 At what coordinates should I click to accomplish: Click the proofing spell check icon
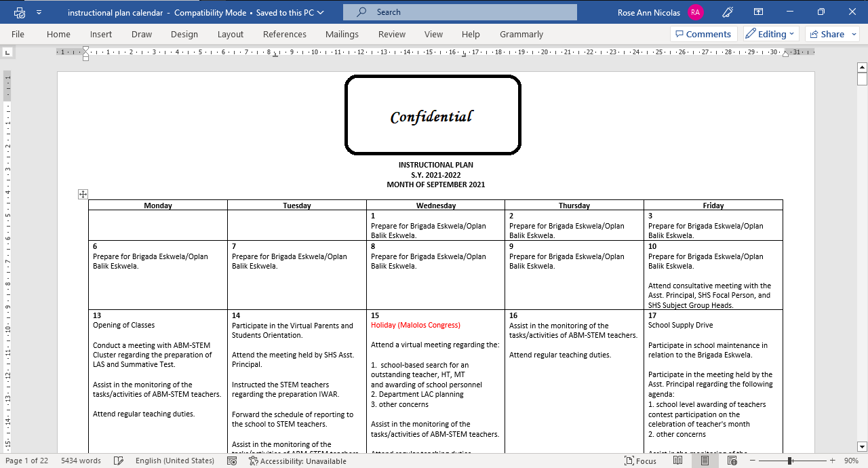[x=119, y=461]
